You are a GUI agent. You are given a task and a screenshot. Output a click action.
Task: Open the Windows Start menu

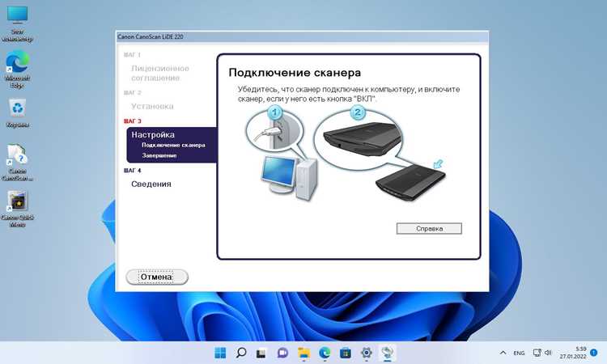point(220,353)
